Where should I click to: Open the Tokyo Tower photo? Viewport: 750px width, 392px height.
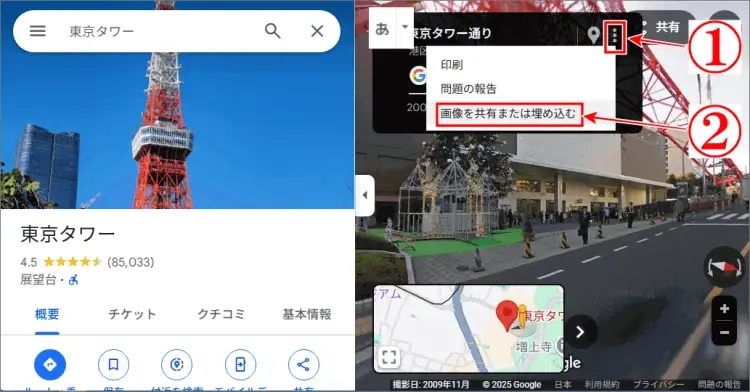point(177,129)
